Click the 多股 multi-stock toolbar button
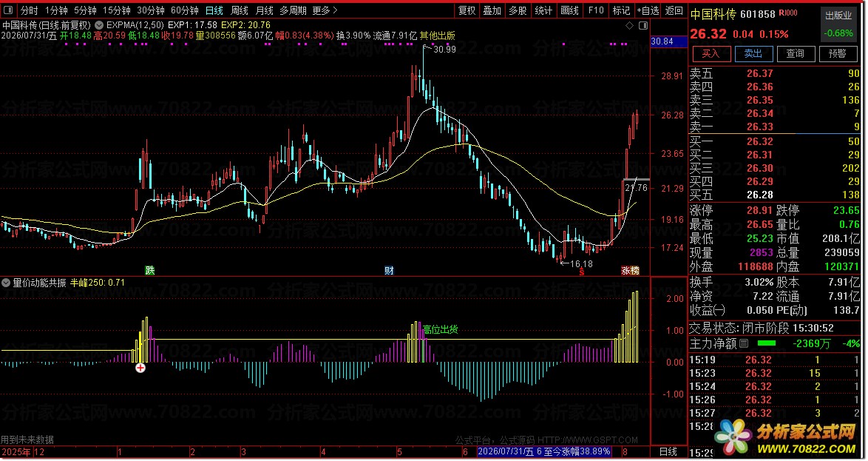This screenshot has width=868, height=461. (x=518, y=10)
